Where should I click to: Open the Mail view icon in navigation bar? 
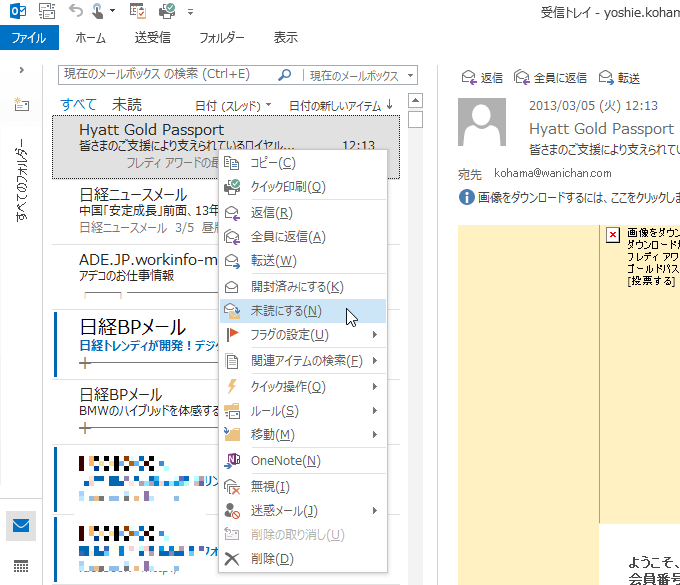click(21, 526)
